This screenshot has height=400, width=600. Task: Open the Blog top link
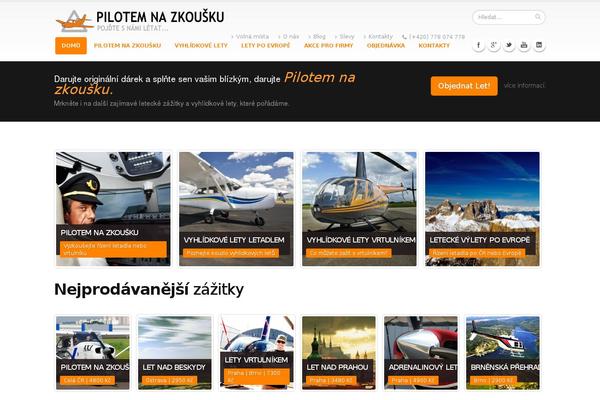(317, 37)
